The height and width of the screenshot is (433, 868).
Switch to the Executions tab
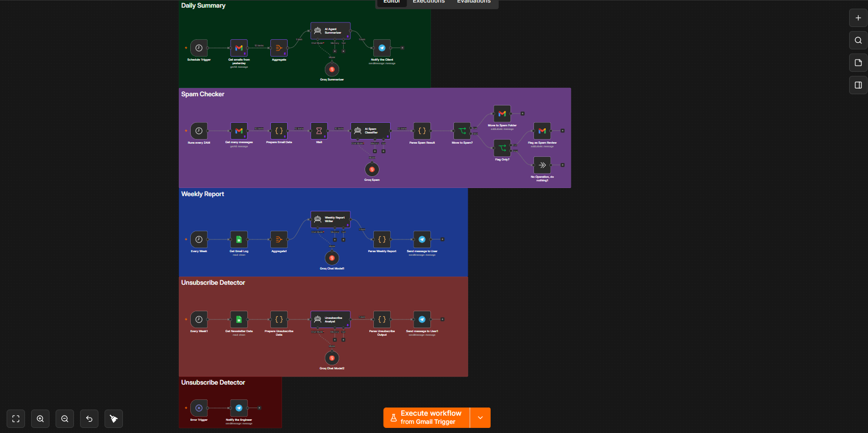[428, 2]
